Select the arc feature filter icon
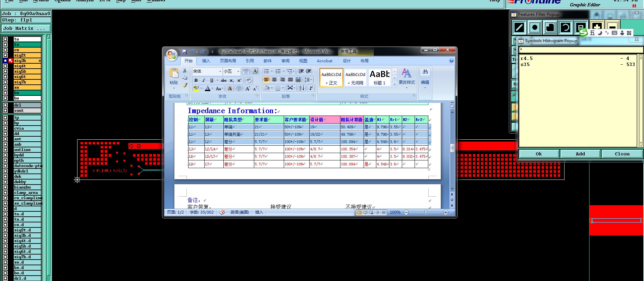Screen dimensions: 644x281 (x=566, y=27)
